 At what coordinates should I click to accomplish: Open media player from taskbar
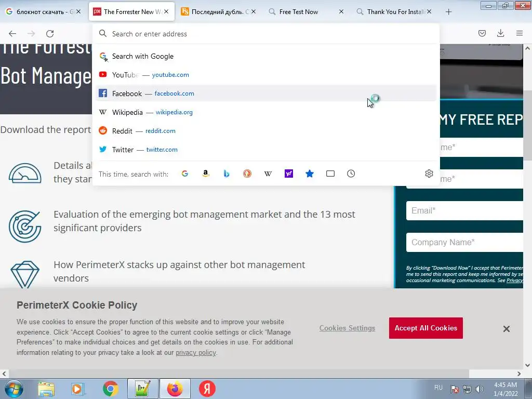pyautogui.click(x=78, y=389)
